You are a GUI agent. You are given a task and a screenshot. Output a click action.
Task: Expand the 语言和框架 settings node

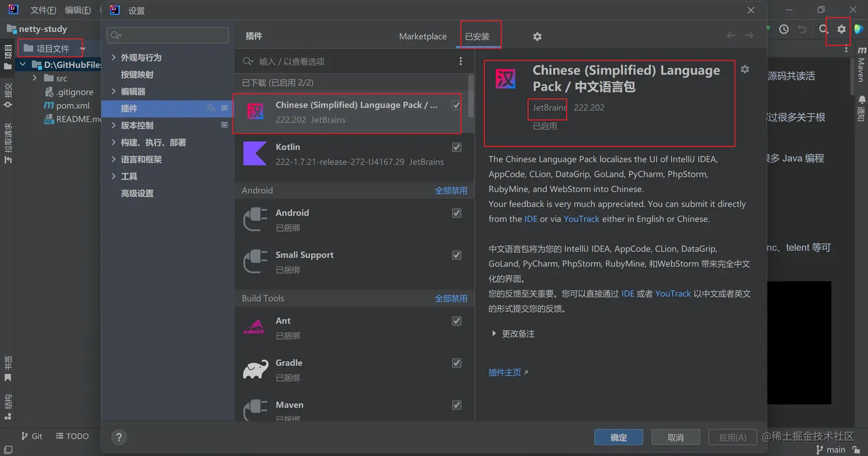point(114,159)
